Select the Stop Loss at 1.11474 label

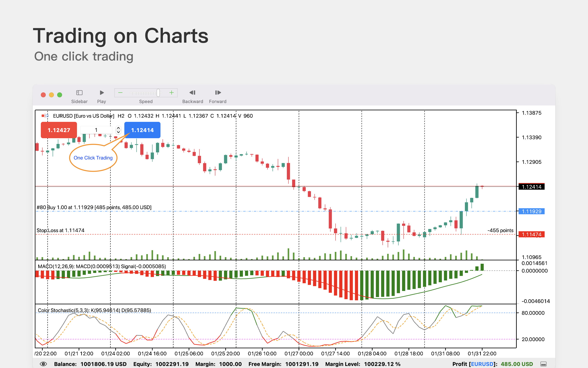tap(60, 230)
